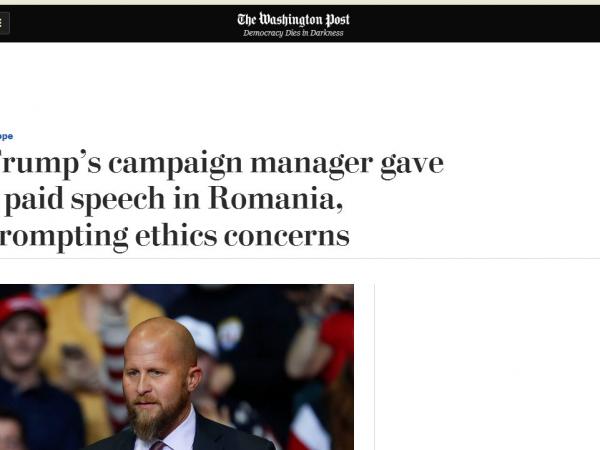Click the horizontal divider below headline
The width and height of the screenshot is (600, 450).
(300, 259)
